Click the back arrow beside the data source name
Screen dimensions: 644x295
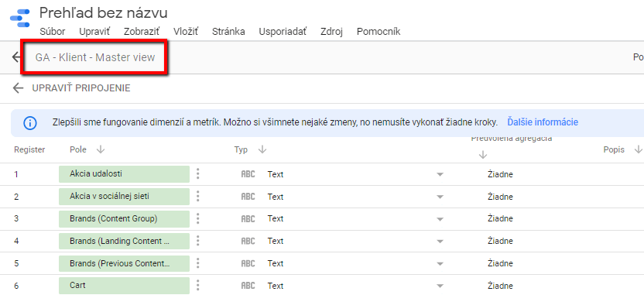(x=15, y=57)
